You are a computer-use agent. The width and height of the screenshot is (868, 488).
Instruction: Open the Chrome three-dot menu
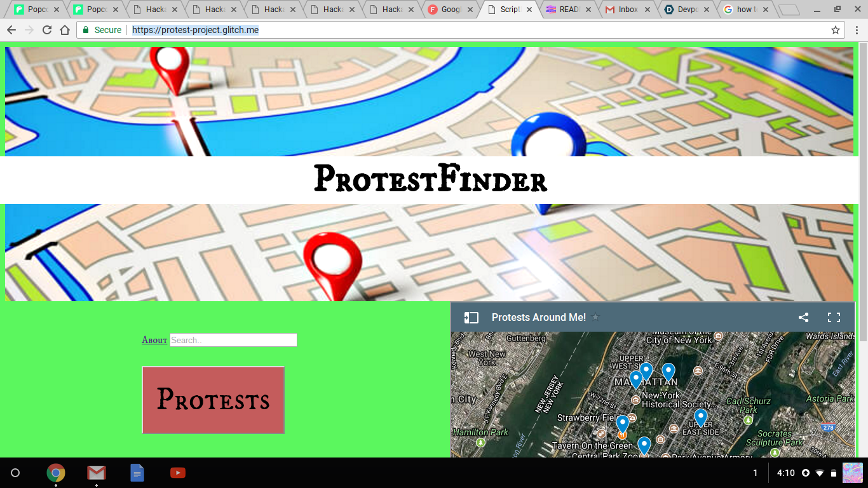pyautogui.click(x=857, y=30)
